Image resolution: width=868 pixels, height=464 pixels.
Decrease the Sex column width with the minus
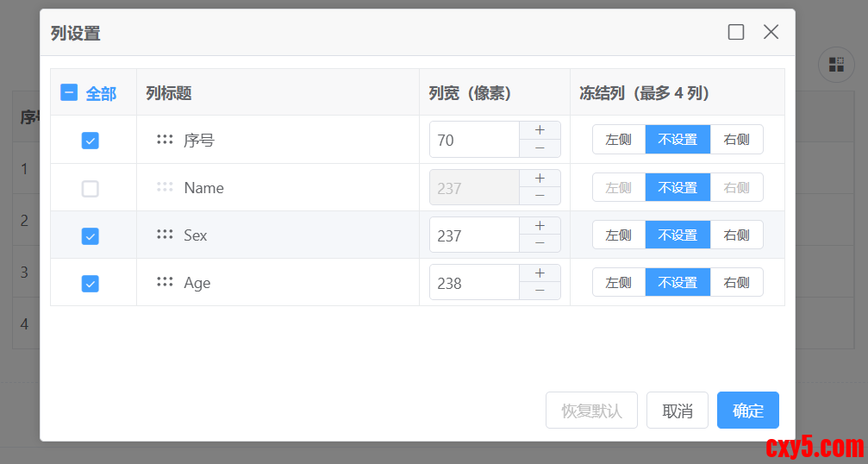(x=540, y=244)
